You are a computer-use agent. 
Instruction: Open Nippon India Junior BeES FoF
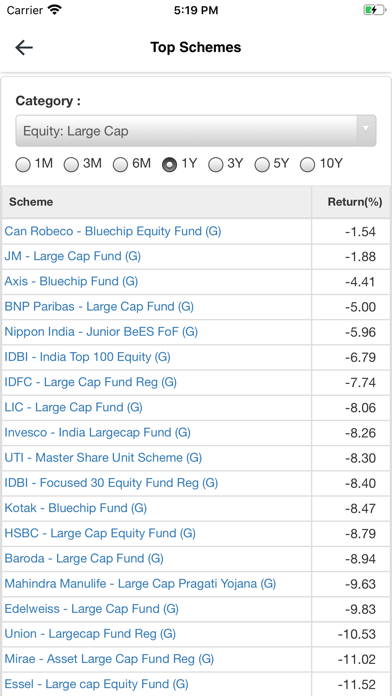click(x=101, y=332)
